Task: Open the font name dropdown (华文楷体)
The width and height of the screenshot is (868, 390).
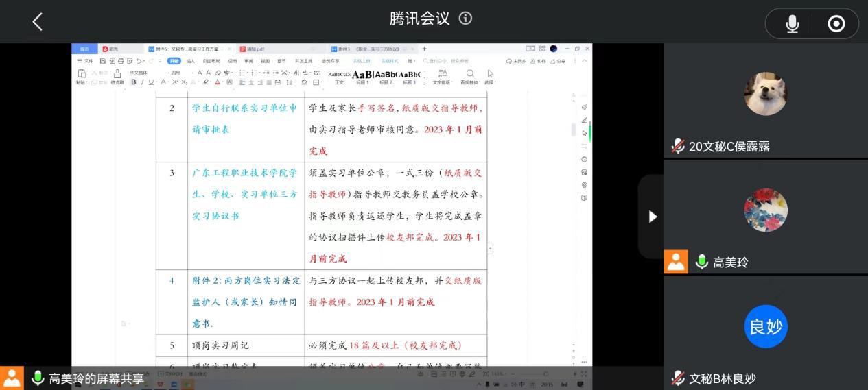Action: (141, 73)
